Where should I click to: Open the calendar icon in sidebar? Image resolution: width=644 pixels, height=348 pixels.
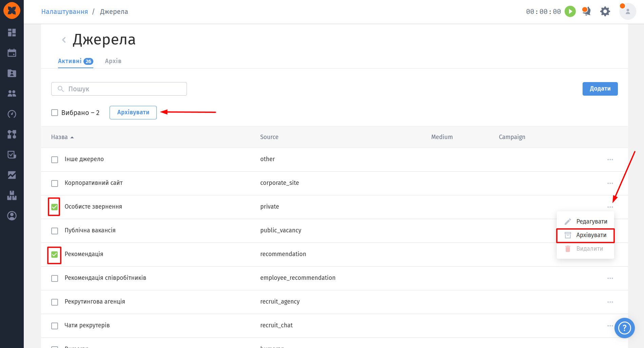12,53
